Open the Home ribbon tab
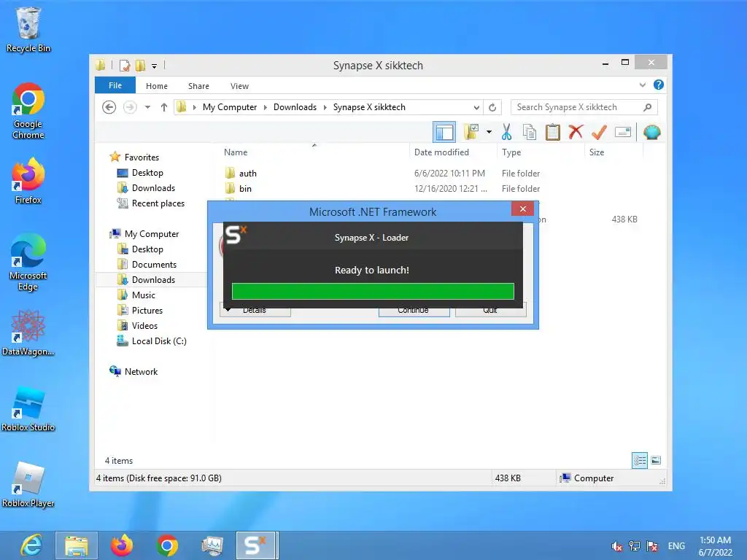This screenshot has height=560, width=747. tap(157, 86)
